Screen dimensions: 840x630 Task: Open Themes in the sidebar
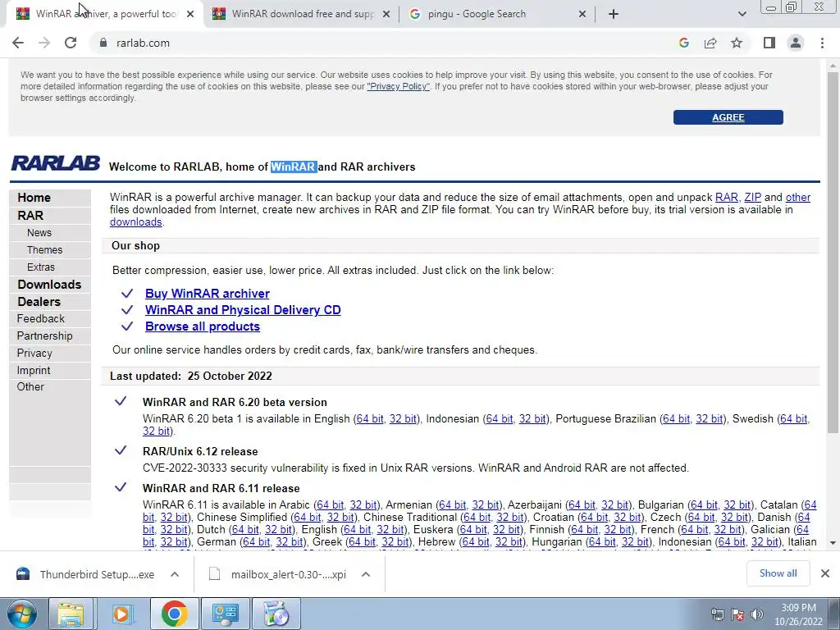tap(44, 249)
